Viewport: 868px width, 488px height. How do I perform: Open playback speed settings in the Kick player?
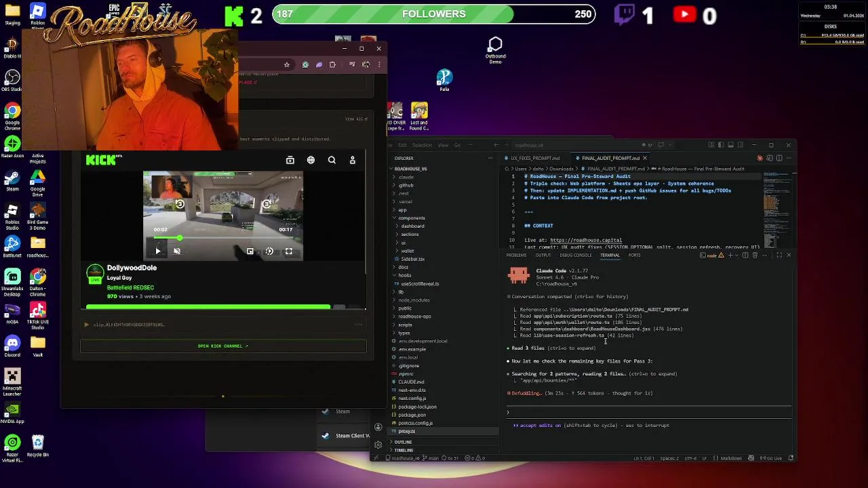[269, 251]
